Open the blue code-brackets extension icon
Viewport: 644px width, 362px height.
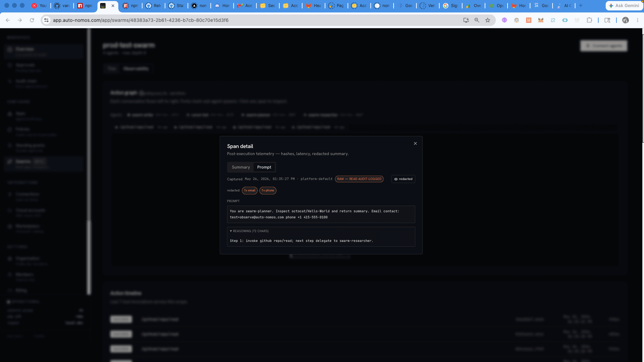click(x=565, y=20)
